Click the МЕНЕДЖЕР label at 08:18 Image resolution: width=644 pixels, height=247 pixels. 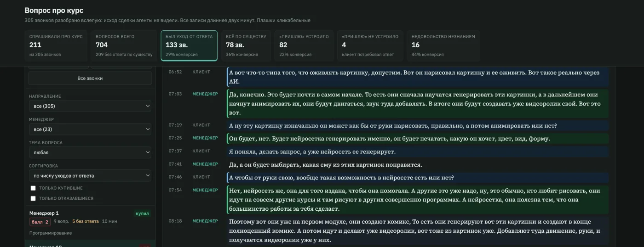[x=205, y=221]
